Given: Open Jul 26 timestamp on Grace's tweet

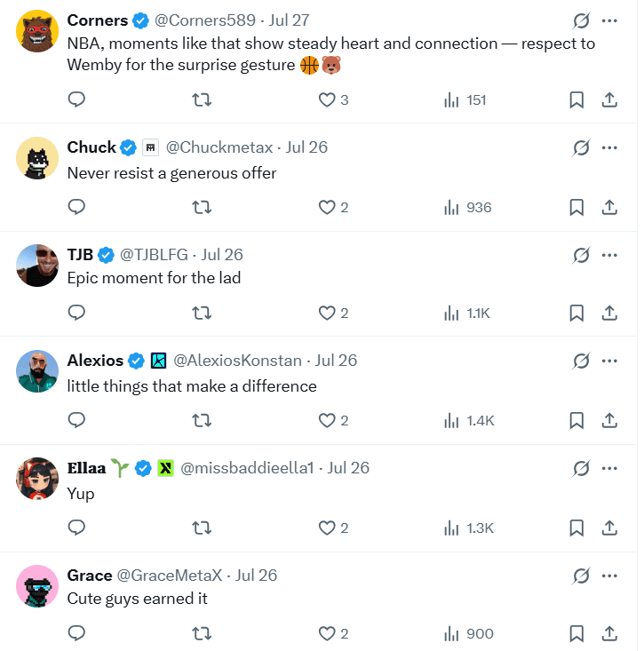Looking at the screenshot, I should tap(256, 576).
